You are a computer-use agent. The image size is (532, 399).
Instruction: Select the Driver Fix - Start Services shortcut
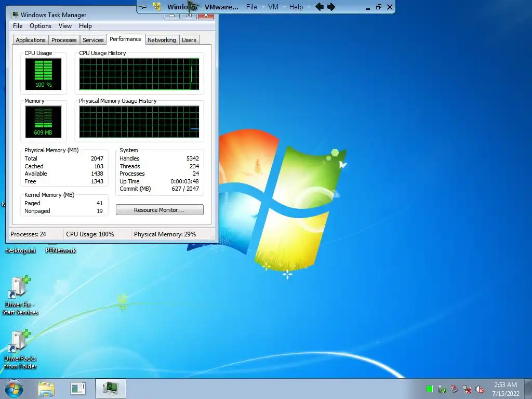pyautogui.click(x=20, y=296)
